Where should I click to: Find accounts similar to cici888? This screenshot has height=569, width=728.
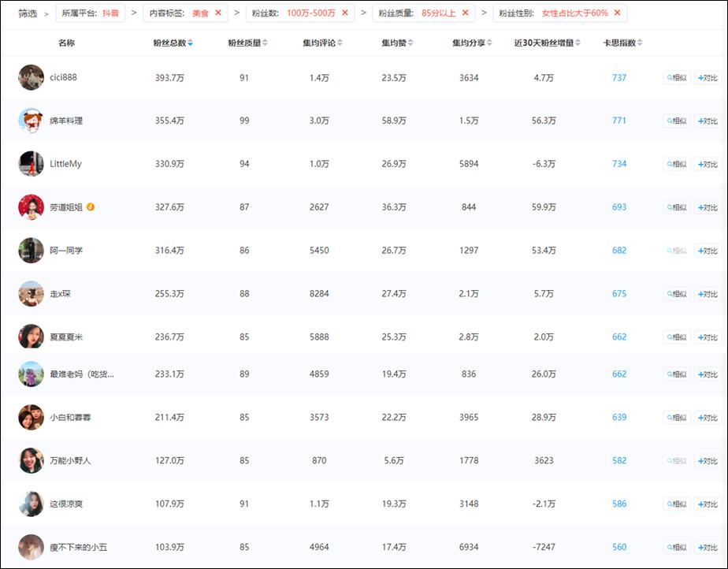click(x=677, y=78)
